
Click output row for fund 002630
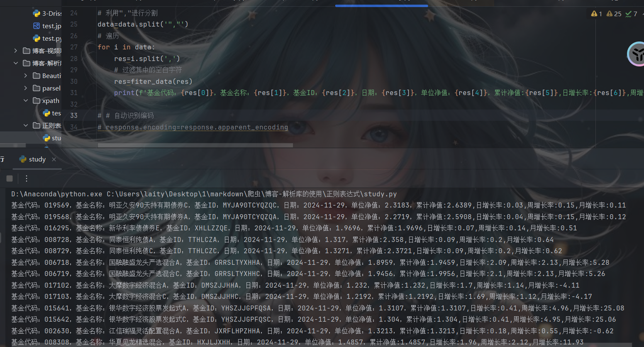click(312, 331)
